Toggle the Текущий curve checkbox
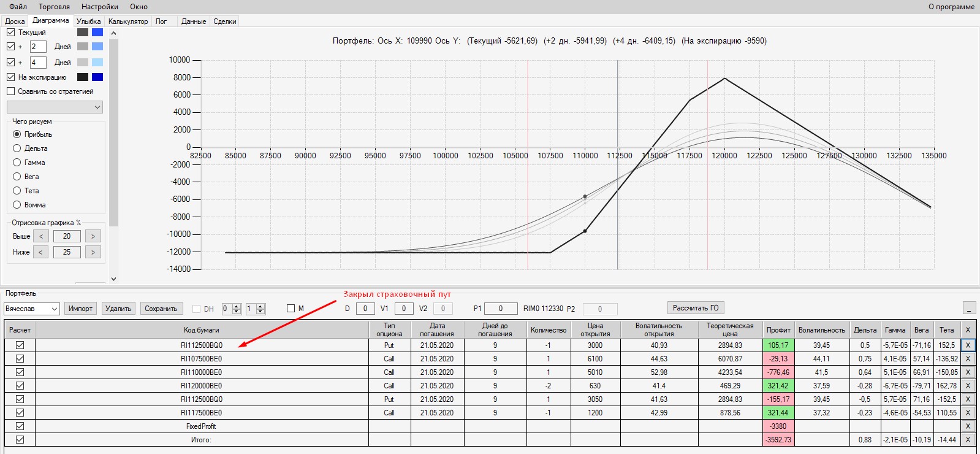980x454 pixels. click(x=10, y=32)
